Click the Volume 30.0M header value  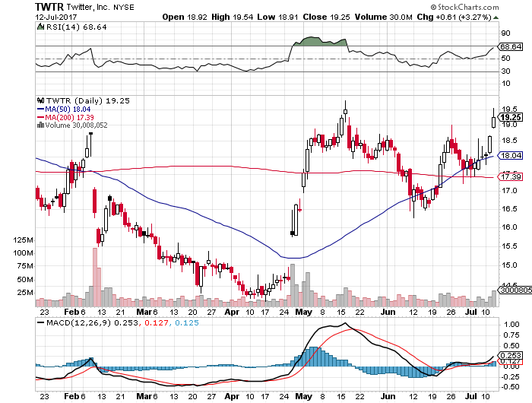pos(383,17)
